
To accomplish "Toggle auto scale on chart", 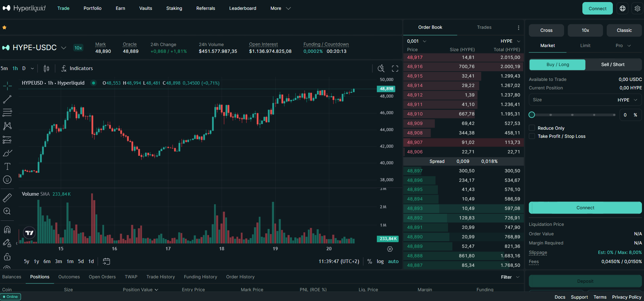I will [393, 261].
